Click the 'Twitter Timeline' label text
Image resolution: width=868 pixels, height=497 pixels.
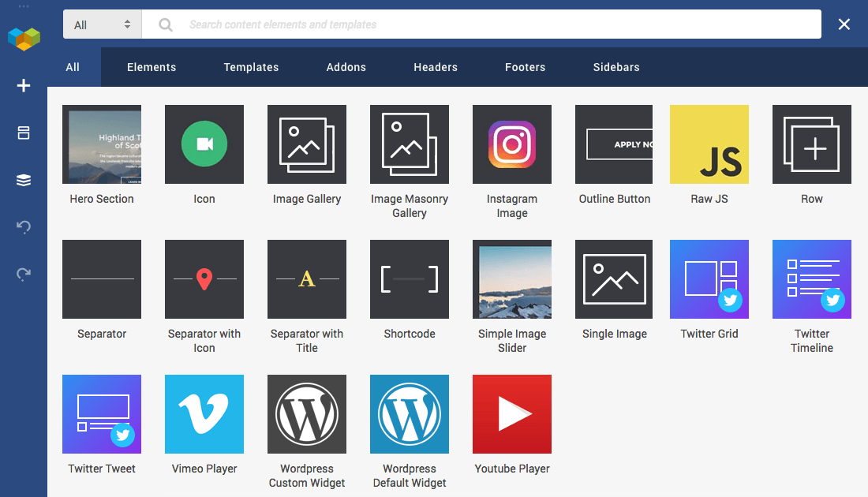tap(811, 341)
